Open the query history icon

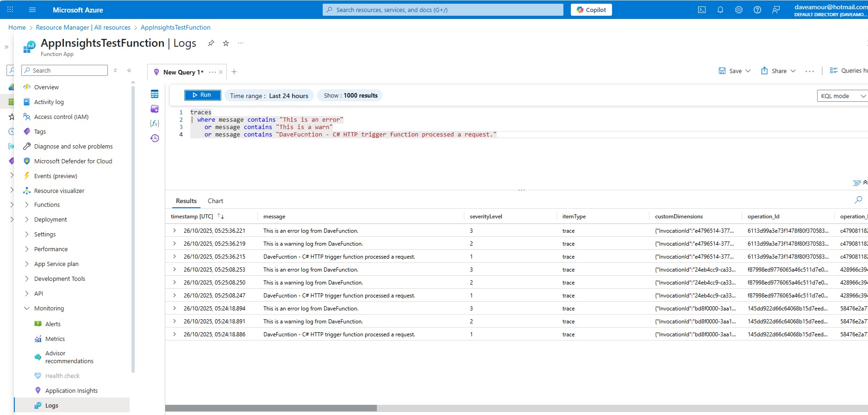tap(155, 138)
